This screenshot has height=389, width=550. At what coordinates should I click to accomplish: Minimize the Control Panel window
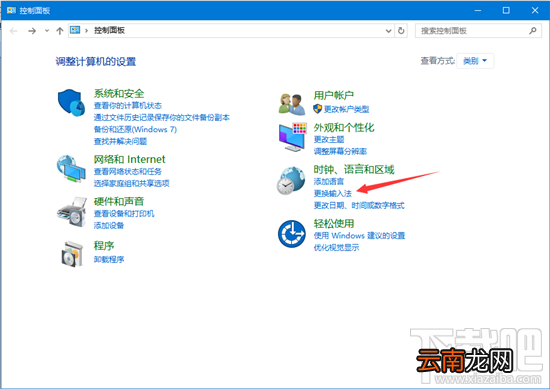[x=477, y=10]
